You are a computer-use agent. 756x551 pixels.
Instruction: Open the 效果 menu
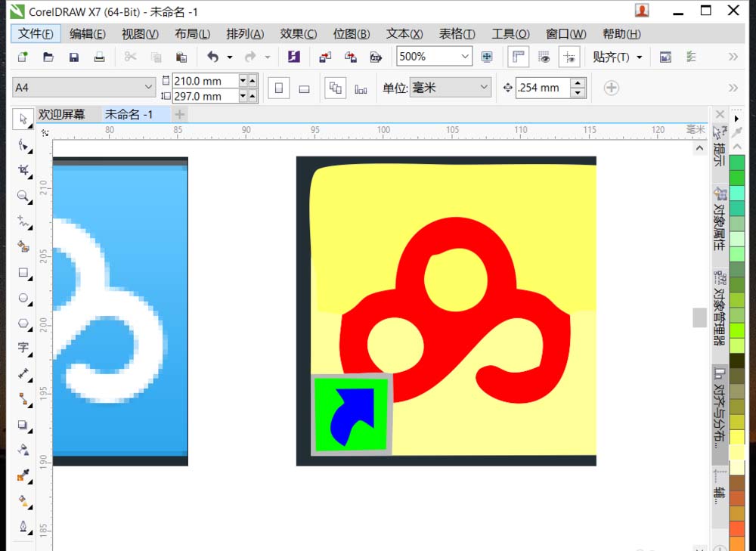point(299,34)
